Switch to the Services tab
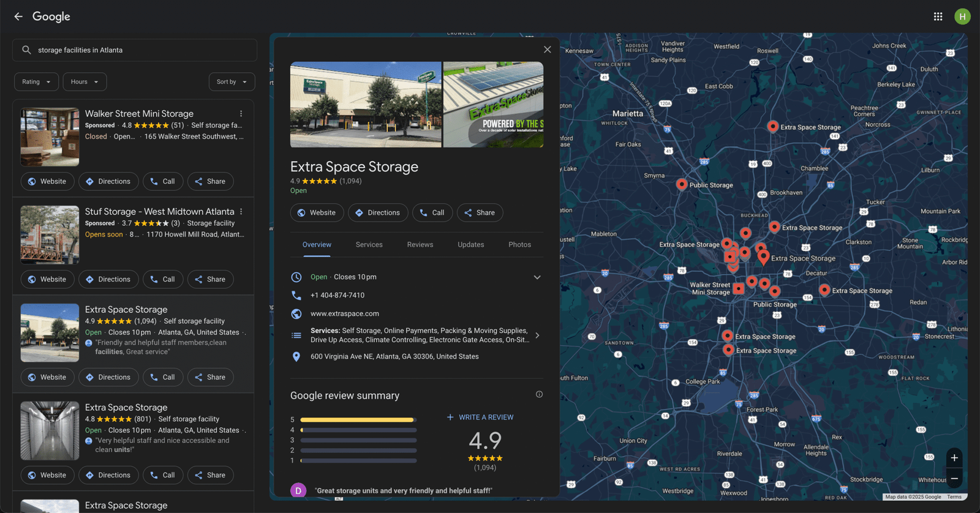This screenshot has height=513, width=980. (369, 245)
